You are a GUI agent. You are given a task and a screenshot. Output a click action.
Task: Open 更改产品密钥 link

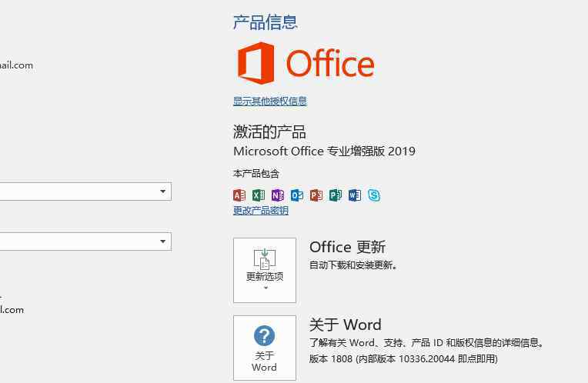(x=261, y=210)
